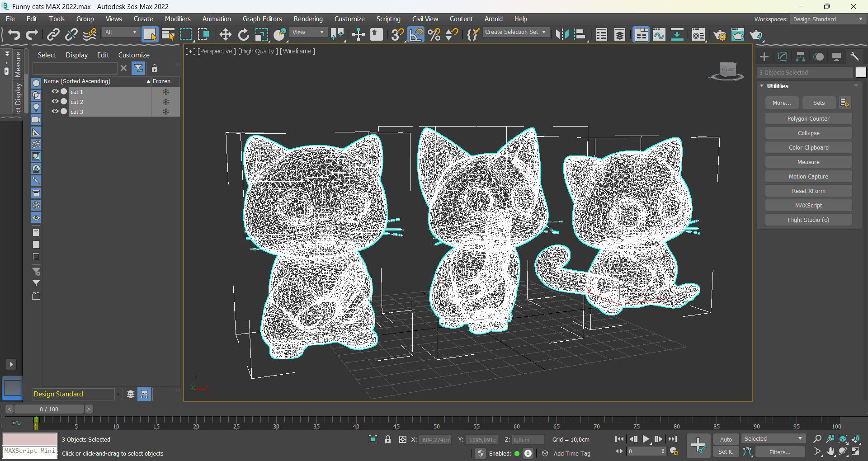Image resolution: width=868 pixels, height=461 pixels.
Task: Choose the Select and Move tool
Action: 225,34
